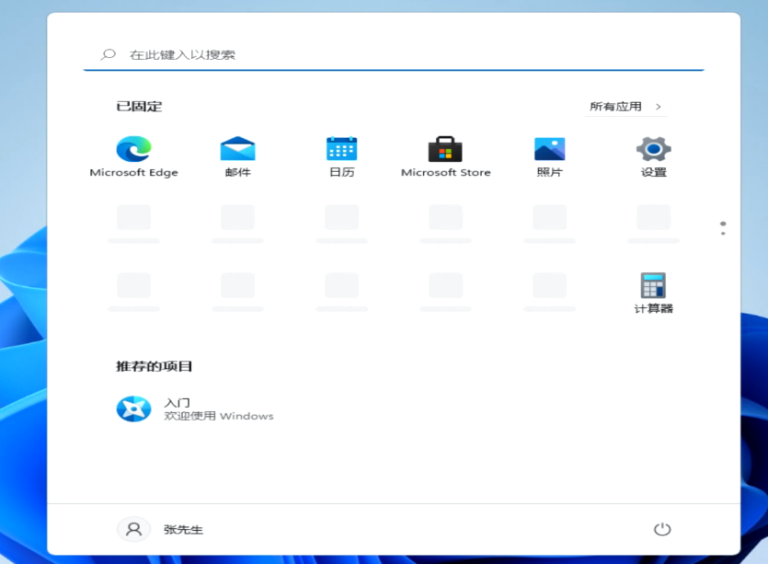Click the search magnifier icon
Screen dimensions: 768x564
click(x=108, y=54)
